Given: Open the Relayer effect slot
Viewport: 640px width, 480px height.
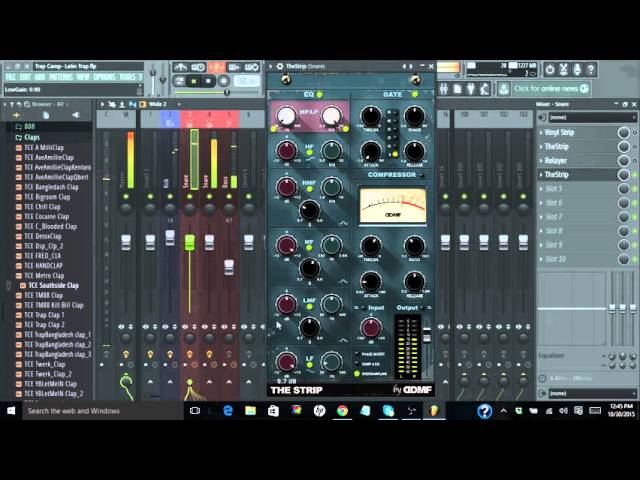Looking at the screenshot, I should (578, 161).
